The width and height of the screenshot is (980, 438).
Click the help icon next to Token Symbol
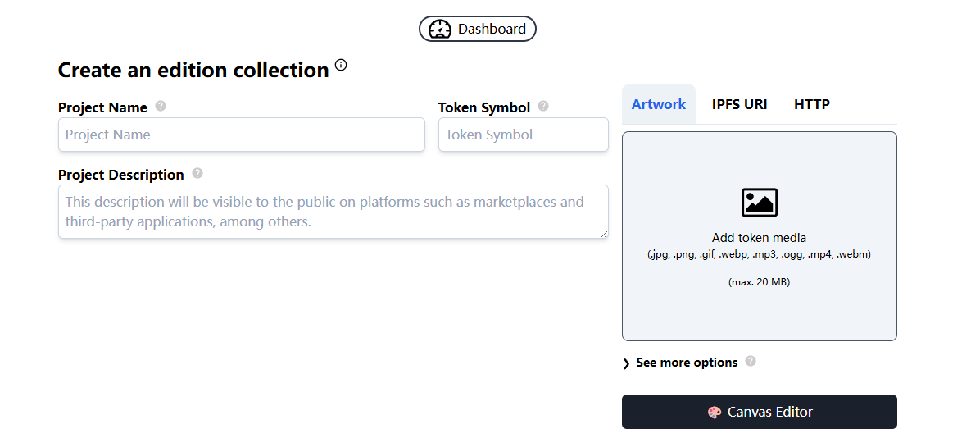click(x=543, y=106)
